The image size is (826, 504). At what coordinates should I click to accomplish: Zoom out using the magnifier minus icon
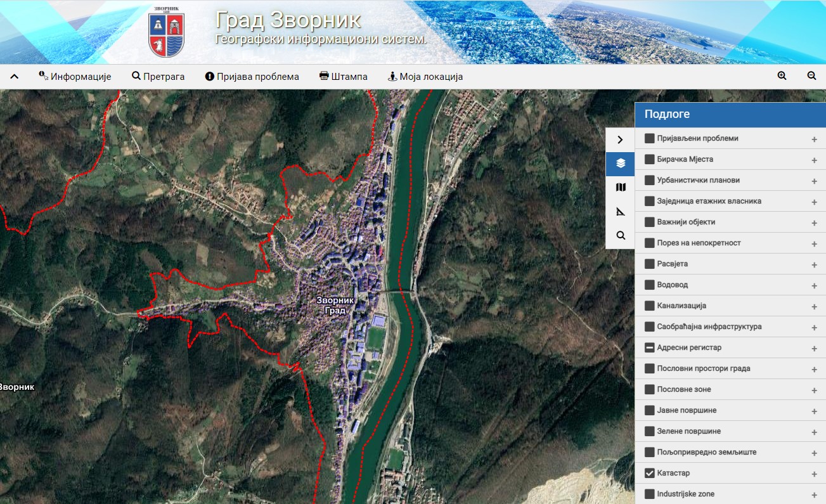(x=811, y=76)
